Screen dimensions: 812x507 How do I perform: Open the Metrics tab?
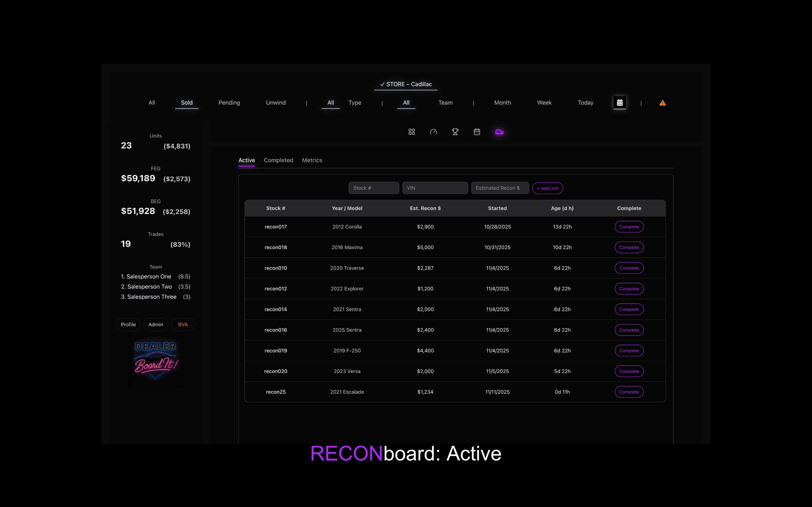coord(312,160)
